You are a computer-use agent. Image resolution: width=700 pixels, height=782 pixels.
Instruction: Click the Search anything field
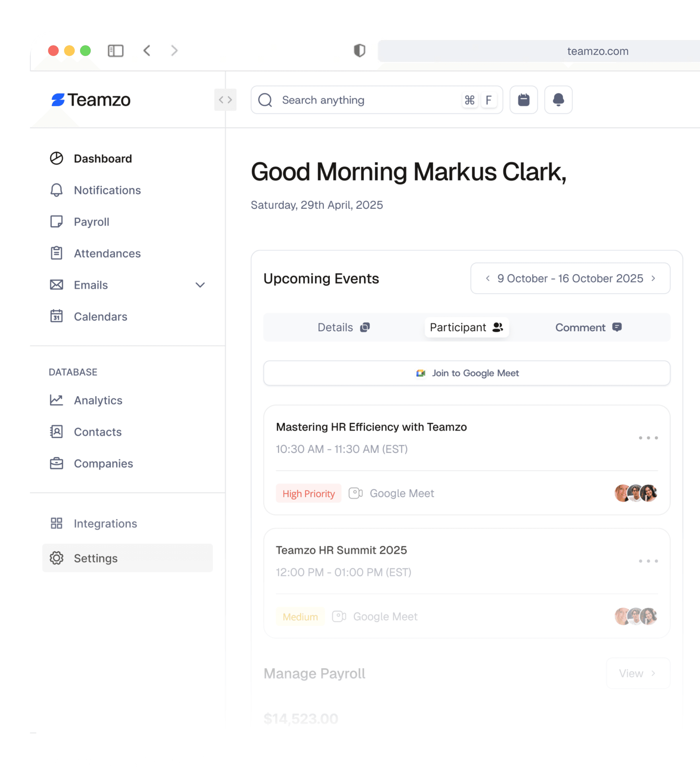(x=377, y=100)
